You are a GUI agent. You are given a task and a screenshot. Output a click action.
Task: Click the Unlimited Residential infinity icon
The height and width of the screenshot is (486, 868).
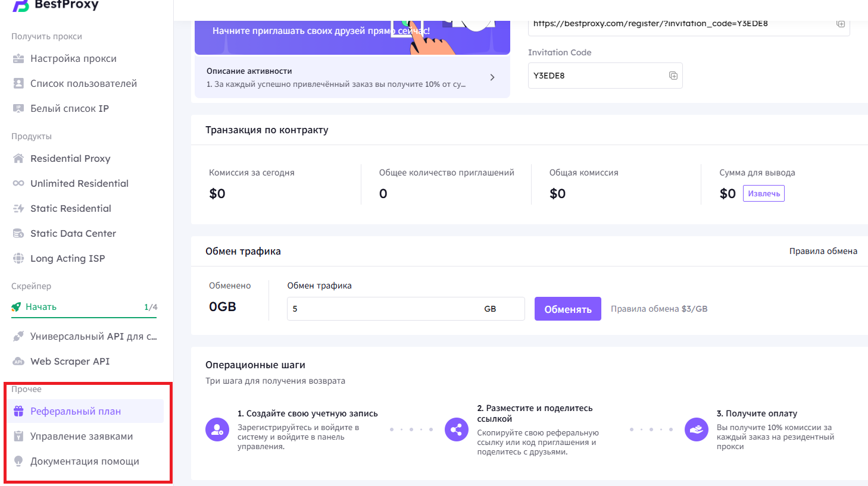[18, 183]
